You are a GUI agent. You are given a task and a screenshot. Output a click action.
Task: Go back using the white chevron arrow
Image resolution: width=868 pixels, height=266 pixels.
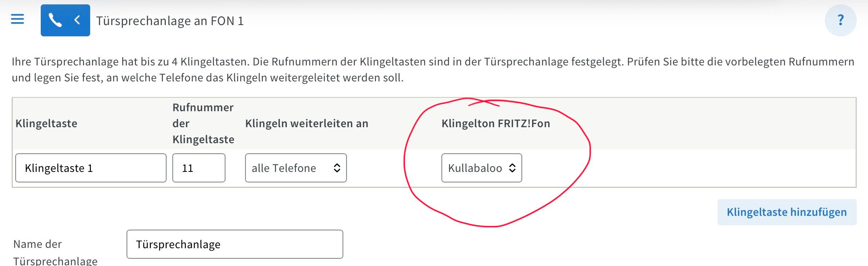tap(77, 20)
